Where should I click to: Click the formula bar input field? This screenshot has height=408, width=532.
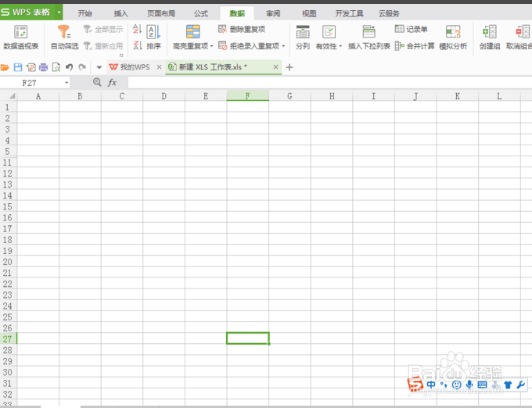[x=330, y=83]
